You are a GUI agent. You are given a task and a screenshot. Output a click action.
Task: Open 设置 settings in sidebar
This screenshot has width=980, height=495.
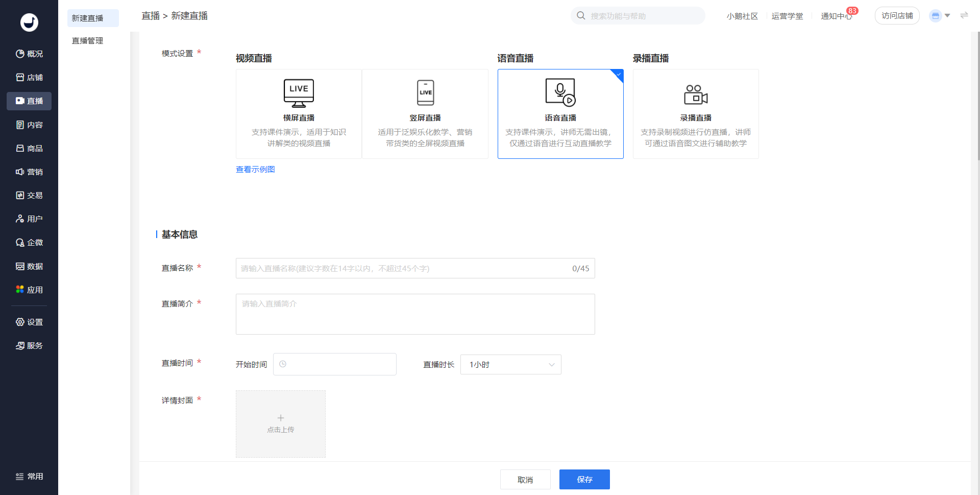point(29,322)
